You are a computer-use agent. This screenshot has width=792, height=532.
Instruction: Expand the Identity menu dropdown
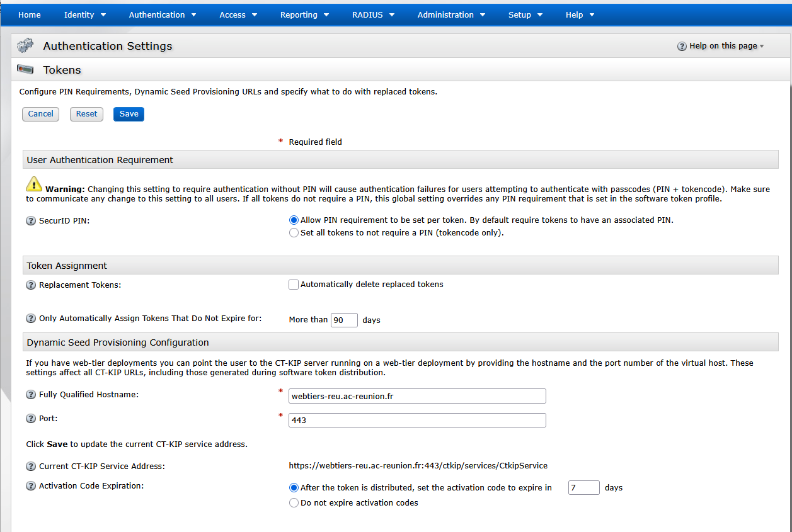point(84,14)
